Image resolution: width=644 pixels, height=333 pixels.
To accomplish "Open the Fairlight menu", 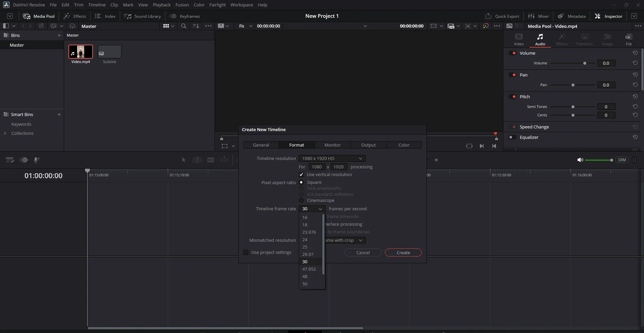I will click(x=217, y=5).
